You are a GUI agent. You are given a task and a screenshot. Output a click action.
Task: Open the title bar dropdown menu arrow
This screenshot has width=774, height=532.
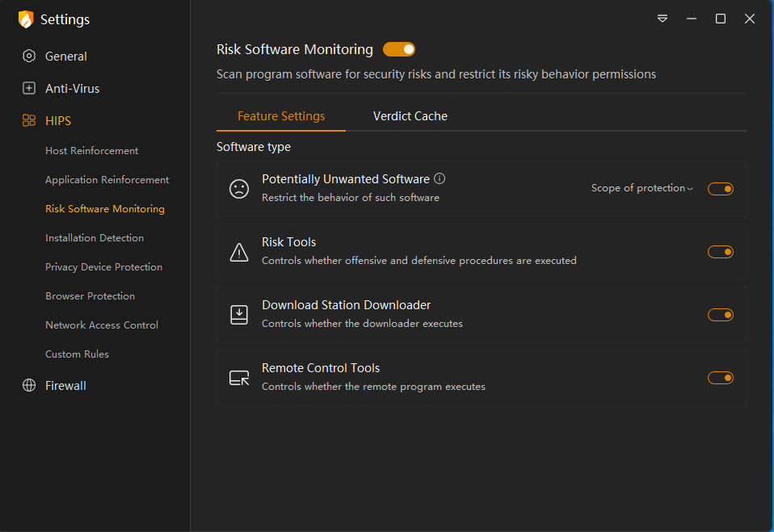click(x=663, y=19)
